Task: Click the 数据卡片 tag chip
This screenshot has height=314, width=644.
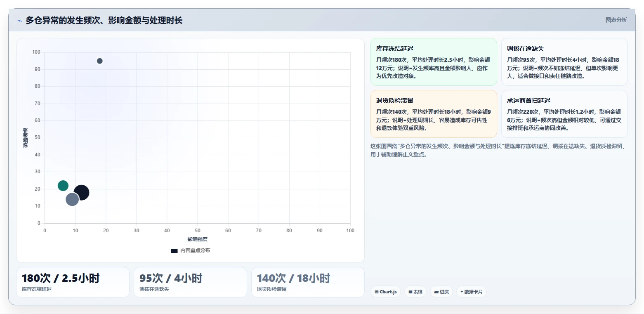Action: (471, 292)
